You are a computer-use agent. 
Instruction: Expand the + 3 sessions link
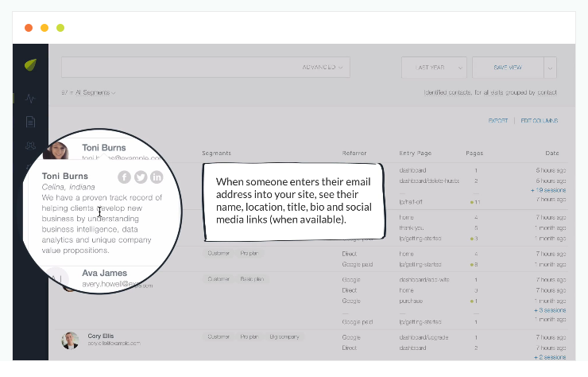click(x=550, y=310)
